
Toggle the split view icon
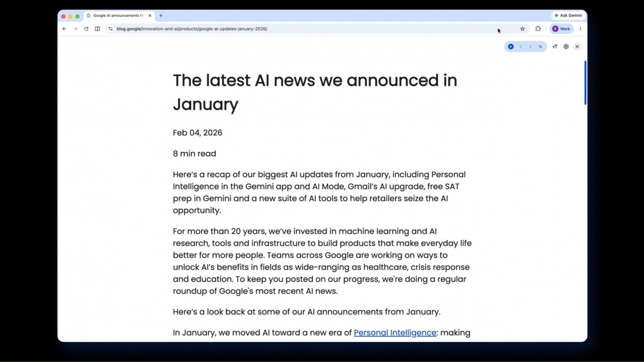[97, 29]
